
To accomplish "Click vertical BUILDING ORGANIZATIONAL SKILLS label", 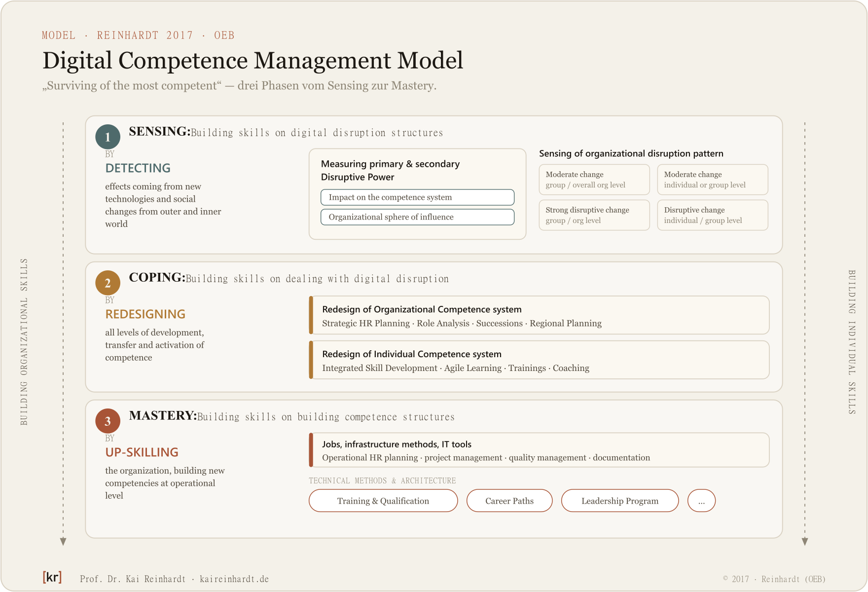I will (24, 342).
